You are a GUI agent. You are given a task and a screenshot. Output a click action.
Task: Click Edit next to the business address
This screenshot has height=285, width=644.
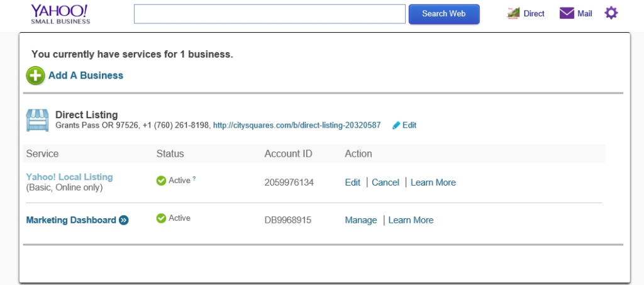pos(409,125)
